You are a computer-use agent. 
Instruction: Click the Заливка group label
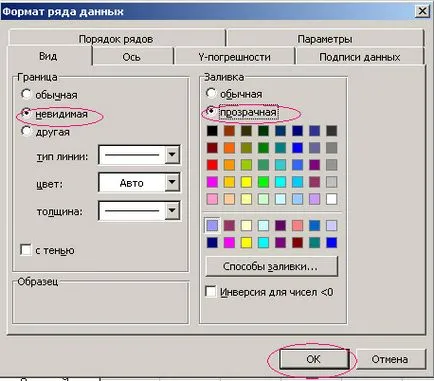(x=224, y=77)
